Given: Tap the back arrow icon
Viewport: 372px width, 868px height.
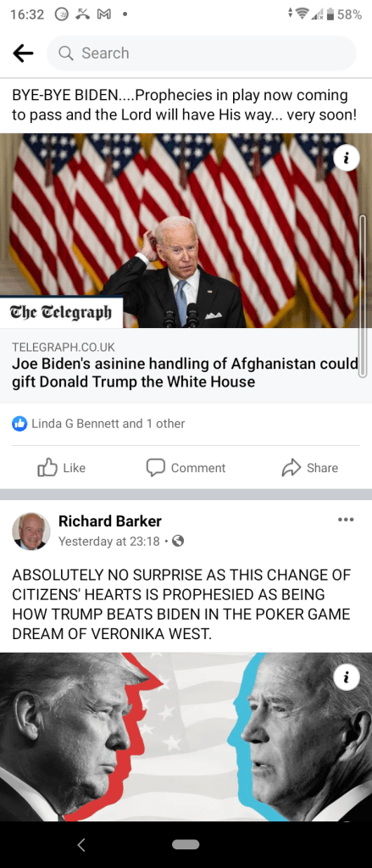Looking at the screenshot, I should 23,53.
